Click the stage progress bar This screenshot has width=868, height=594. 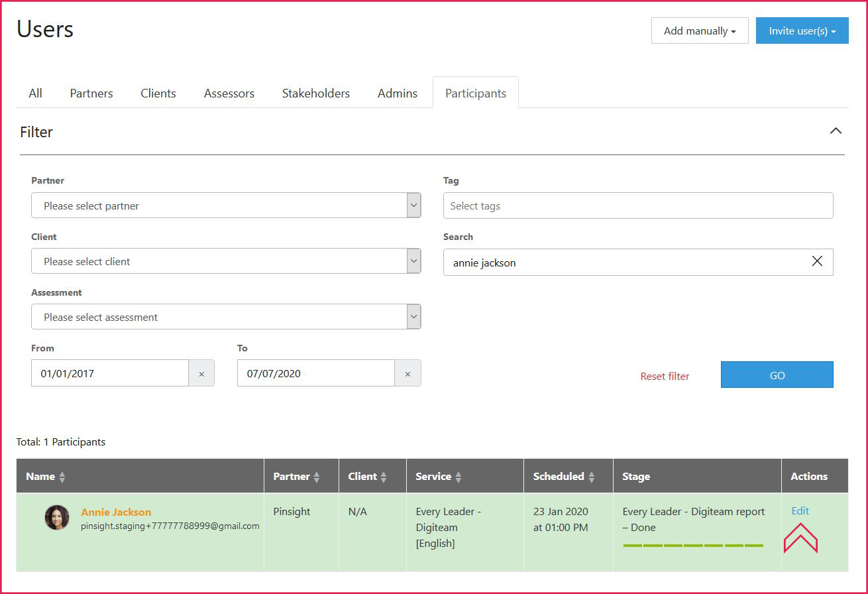click(x=693, y=546)
